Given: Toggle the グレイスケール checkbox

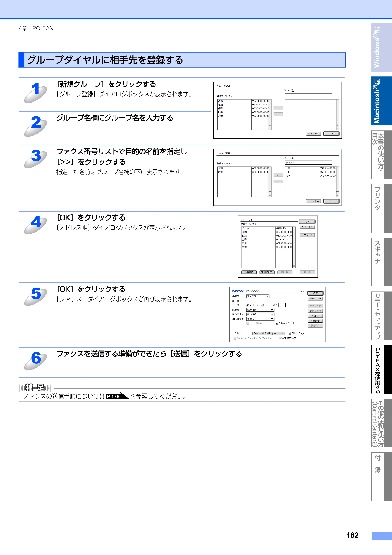Looking at the screenshot, I should click(x=277, y=323).
